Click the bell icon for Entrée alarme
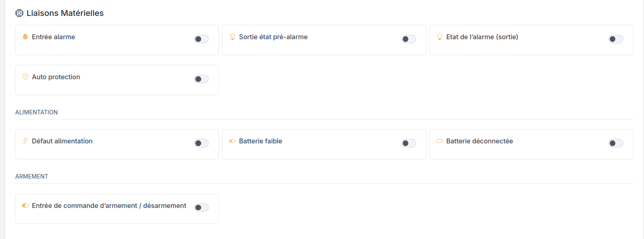The height and width of the screenshot is (239, 644). (25, 37)
